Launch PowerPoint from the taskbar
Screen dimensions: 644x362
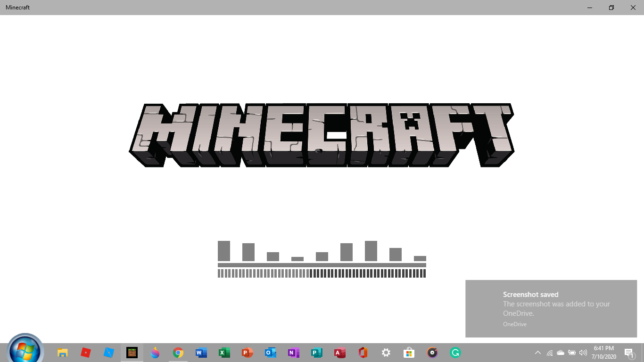coord(247,353)
